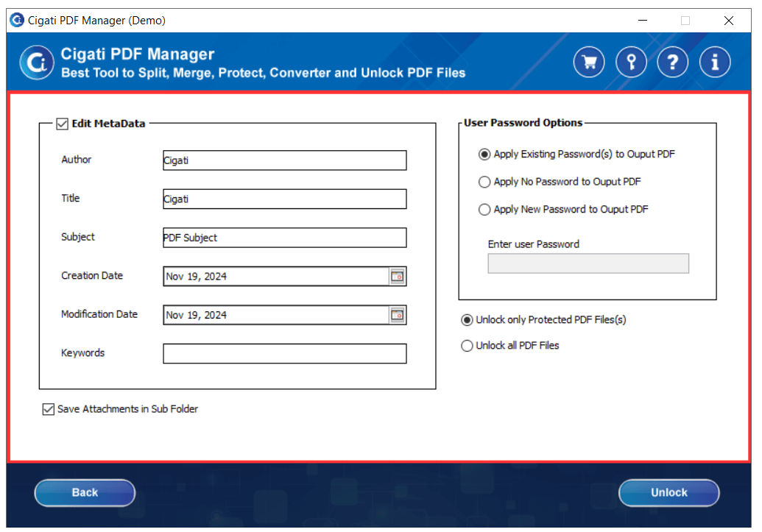Screen dimensions: 762x532
Task: Click the empty Keywords field
Action: click(285, 354)
